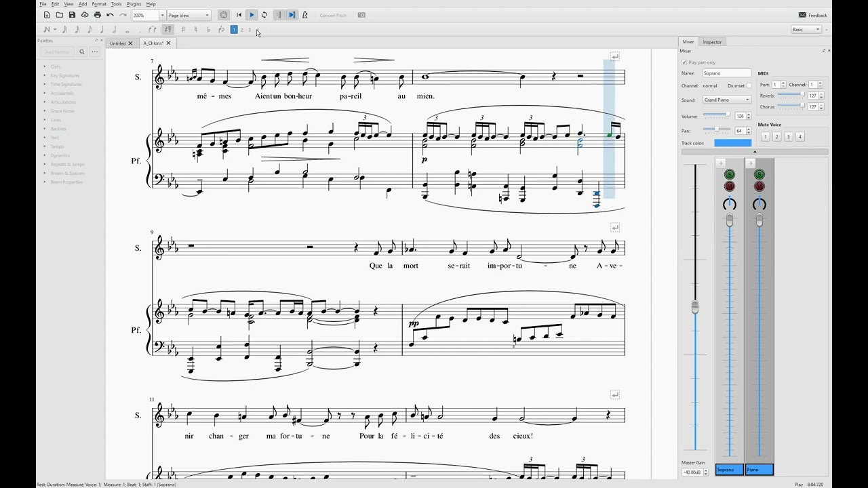This screenshot has height=488, width=868.
Task: Select voice 2 button
Action: (242, 29)
